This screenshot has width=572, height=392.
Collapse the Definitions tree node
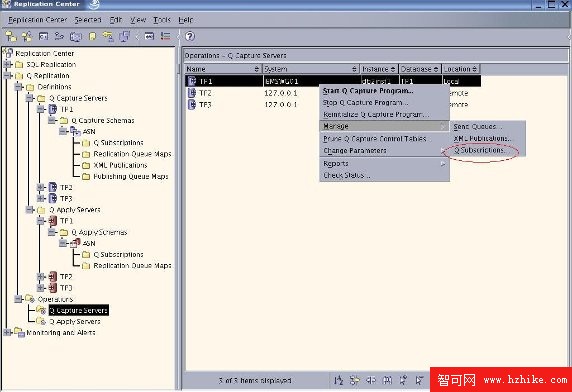pyautogui.click(x=18, y=87)
